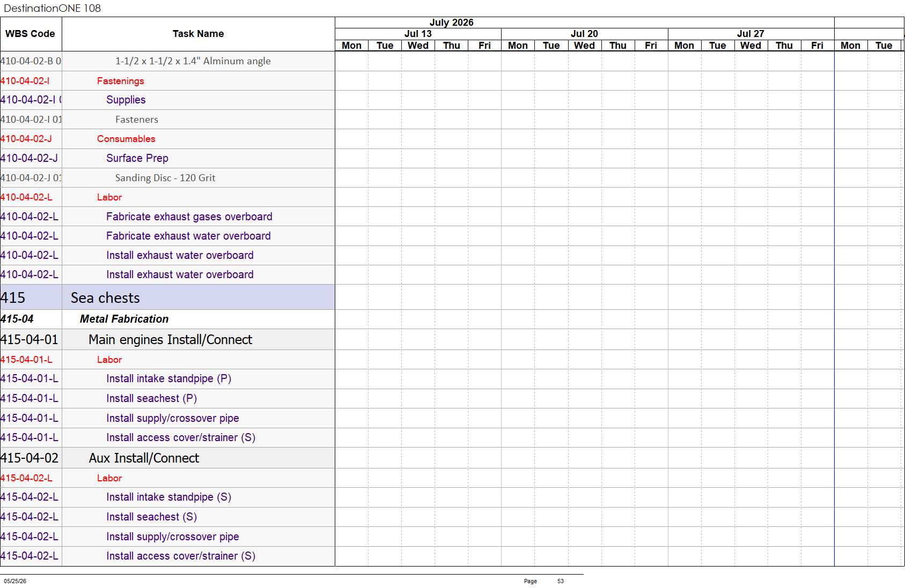Click the 'Supplies' task name
Screen dimensions: 905x588
[x=126, y=100]
